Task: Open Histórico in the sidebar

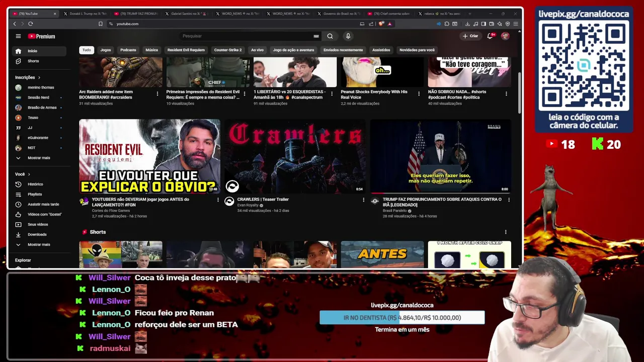Action: (40, 184)
